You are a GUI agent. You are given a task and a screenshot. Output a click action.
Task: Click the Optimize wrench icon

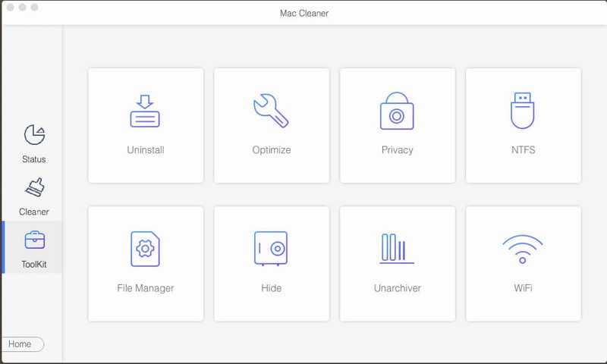coord(271,111)
